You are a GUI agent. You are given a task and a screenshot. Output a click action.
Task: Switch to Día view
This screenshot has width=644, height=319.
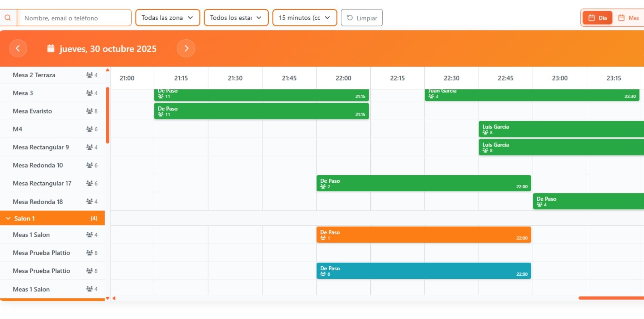click(x=597, y=18)
